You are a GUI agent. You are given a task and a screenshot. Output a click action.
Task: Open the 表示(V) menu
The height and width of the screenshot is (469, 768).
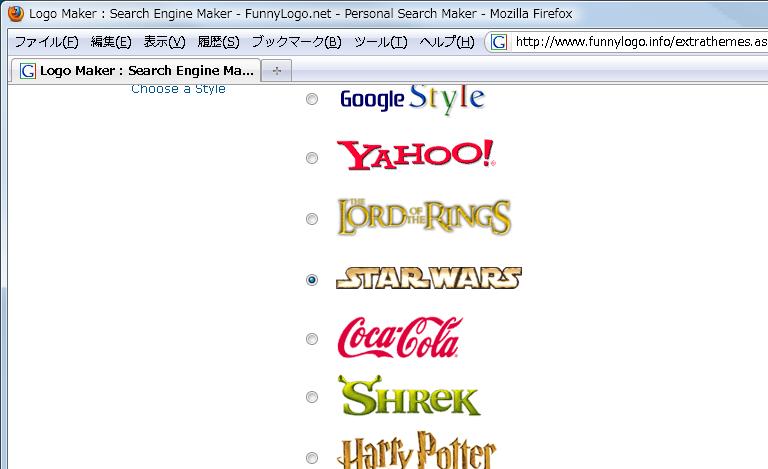[165, 42]
